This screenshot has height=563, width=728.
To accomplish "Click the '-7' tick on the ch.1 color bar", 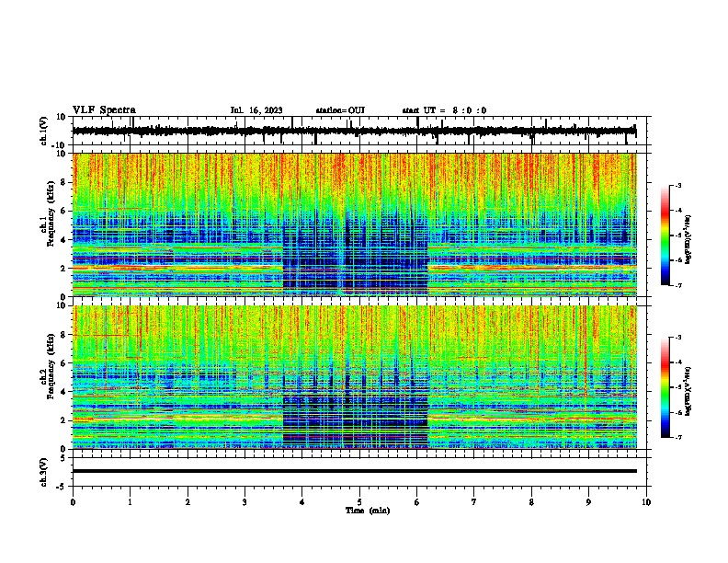I will (x=678, y=285).
